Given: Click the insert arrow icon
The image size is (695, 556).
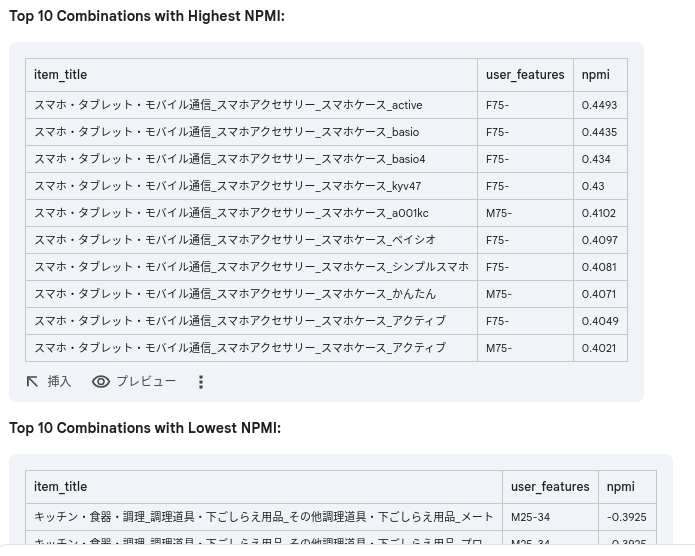Looking at the screenshot, I should (x=32, y=382).
